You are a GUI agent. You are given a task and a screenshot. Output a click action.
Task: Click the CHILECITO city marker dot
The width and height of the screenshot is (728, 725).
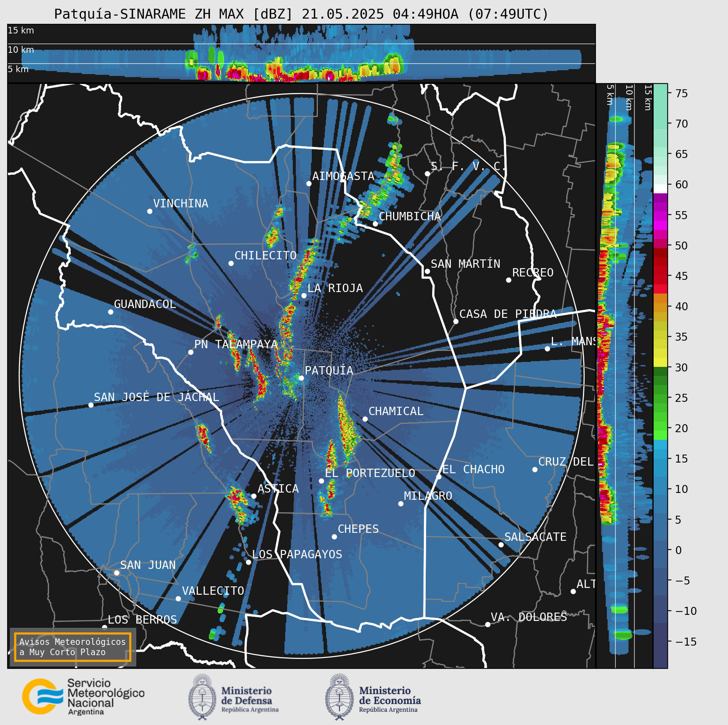pos(231,263)
